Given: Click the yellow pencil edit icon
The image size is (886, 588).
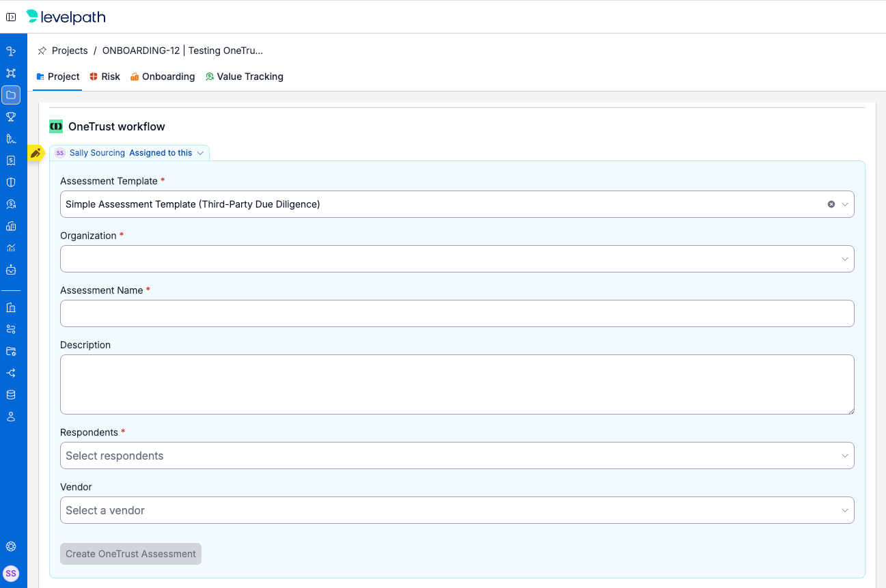Looking at the screenshot, I should 36,153.
